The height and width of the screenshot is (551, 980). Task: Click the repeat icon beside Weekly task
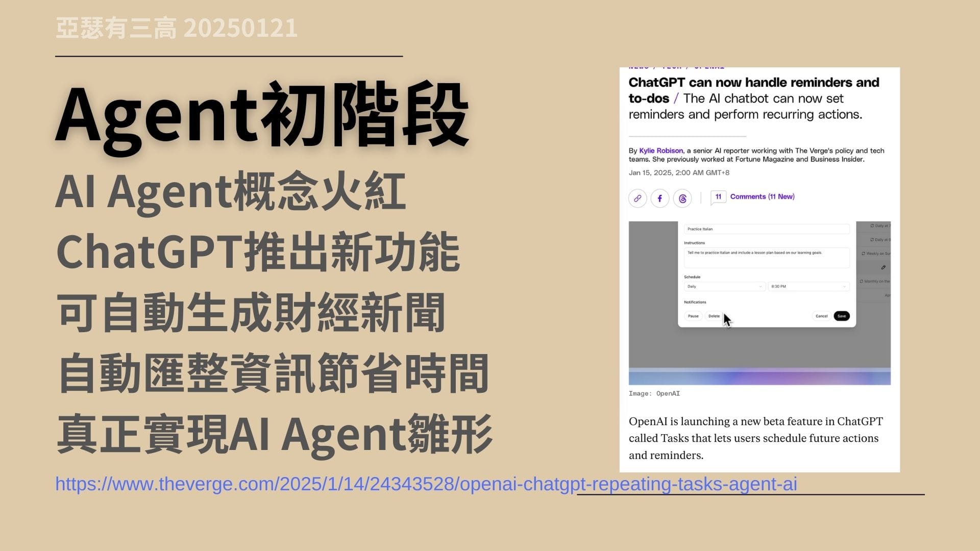tap(863, 254)
